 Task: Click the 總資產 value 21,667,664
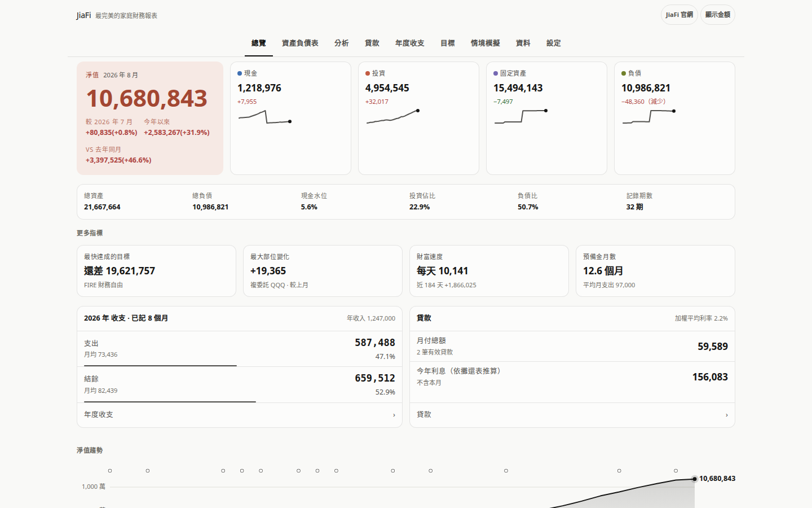click(102, 207)
